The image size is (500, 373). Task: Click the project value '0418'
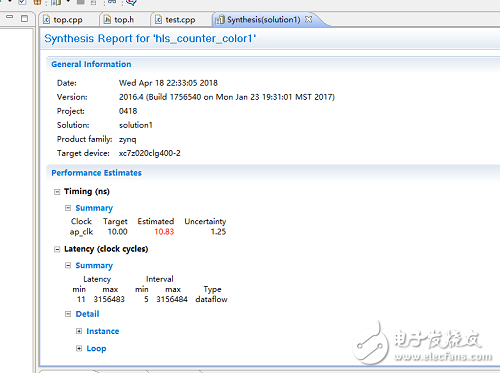point(128,111)
